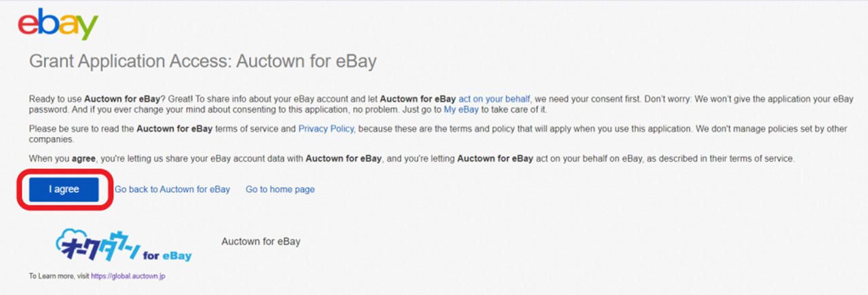Open the Privacy Policy link

(x=326, y=128)
